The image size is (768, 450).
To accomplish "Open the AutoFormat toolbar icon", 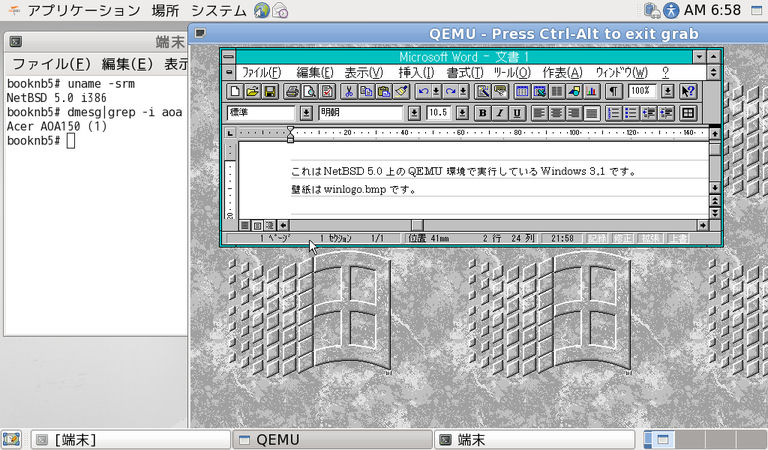I will tap(483, 91).
